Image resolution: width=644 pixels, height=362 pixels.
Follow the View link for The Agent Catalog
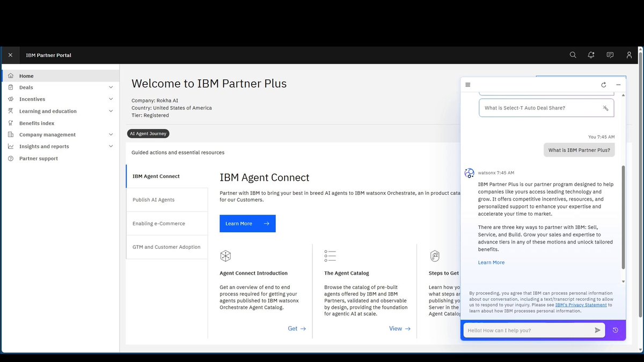(400, 329)
